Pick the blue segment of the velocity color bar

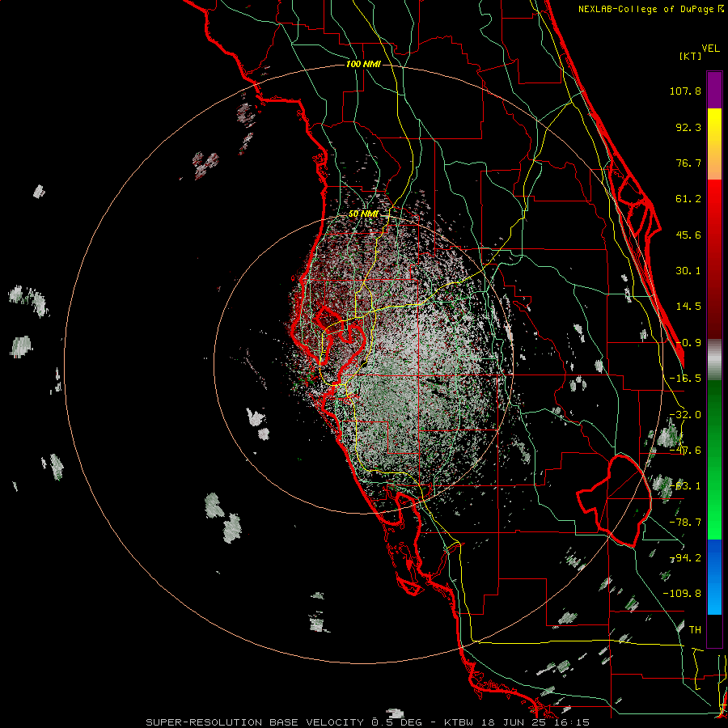click(x=714, y=577)
